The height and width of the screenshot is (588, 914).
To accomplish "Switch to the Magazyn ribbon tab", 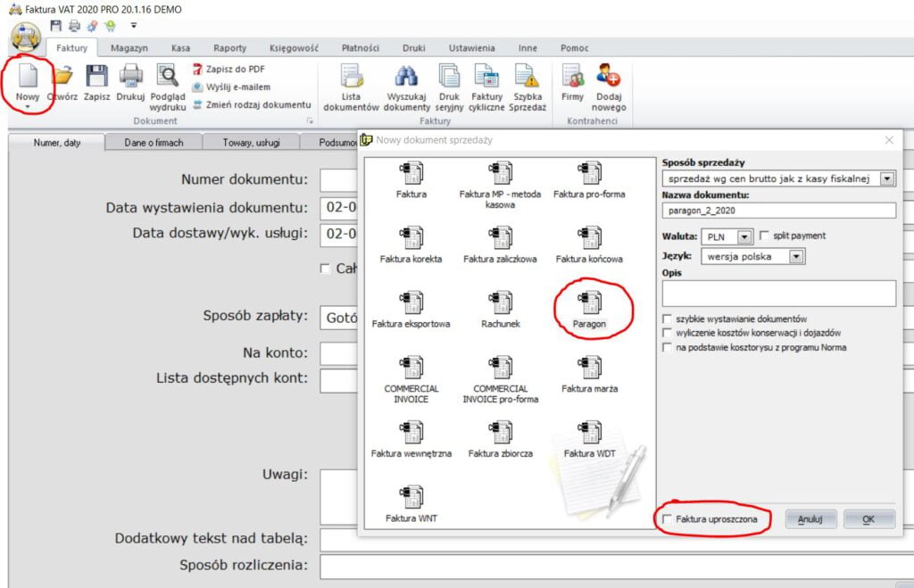I will (129, 48).
